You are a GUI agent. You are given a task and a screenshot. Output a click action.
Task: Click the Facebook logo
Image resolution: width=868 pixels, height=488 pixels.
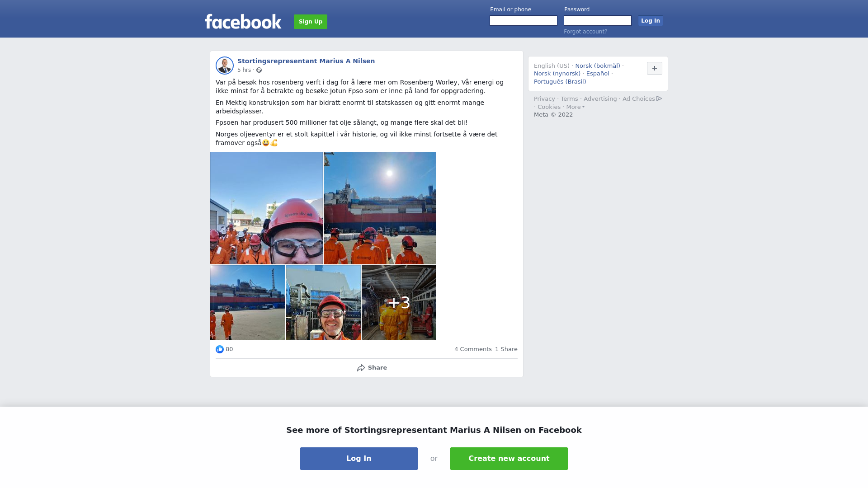tap(243, 21)
